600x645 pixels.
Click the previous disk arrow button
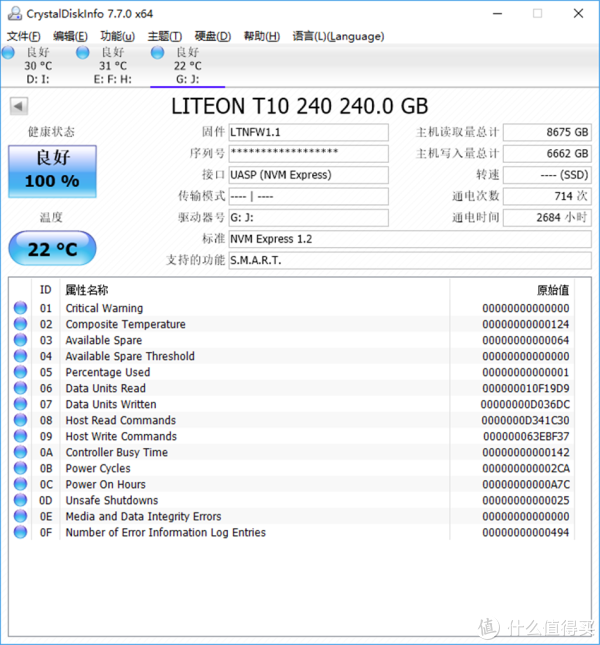(x=19, y=107)
